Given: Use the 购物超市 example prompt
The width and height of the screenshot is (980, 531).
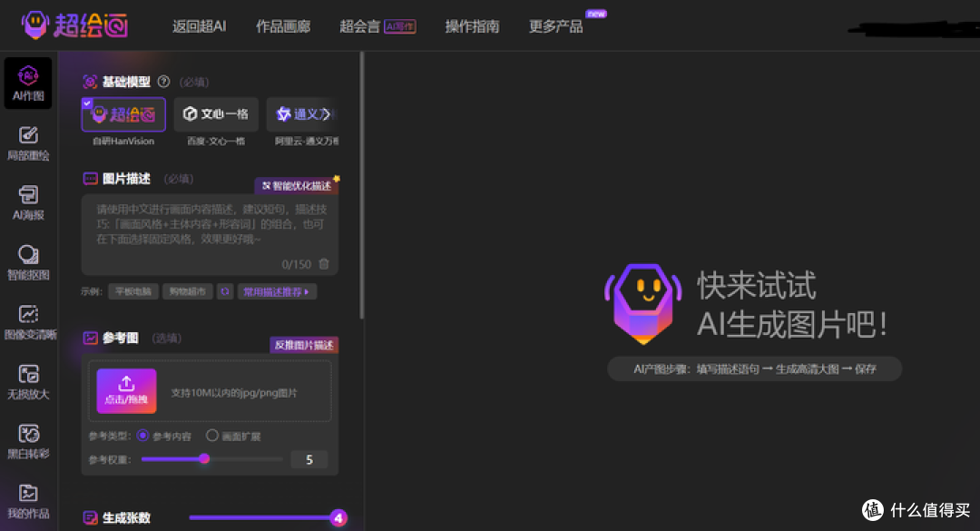Looking at the screenshot, I should [x=188, y=291].
